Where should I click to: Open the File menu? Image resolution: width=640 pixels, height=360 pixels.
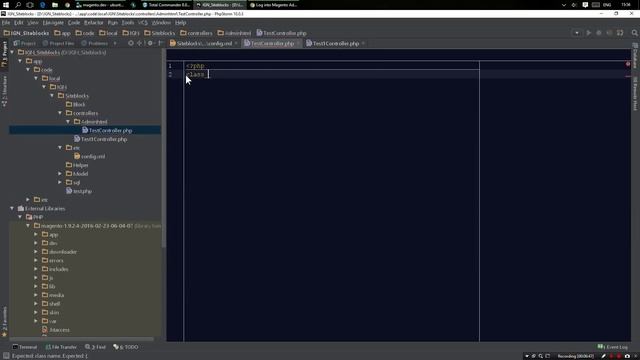pyautogui.click(x=6, y=23)
